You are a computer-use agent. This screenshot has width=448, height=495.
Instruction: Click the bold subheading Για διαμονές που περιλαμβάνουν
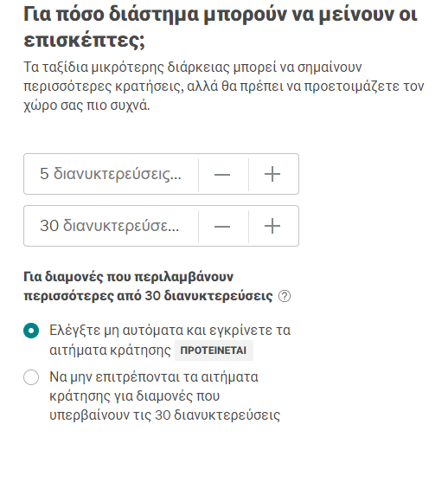(x=129, y=277)
